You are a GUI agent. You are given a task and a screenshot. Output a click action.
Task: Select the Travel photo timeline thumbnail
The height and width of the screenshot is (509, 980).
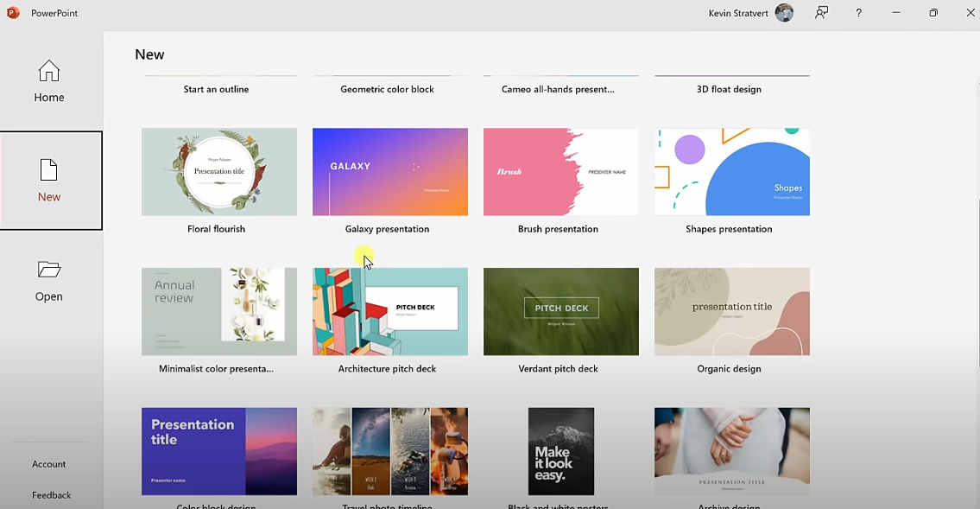click(390, 451)
